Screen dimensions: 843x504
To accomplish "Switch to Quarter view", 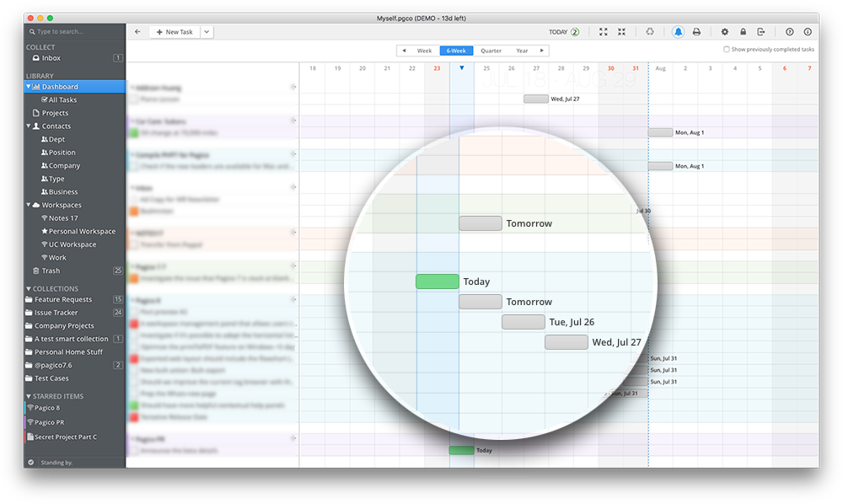I will (x=491, y=51).
